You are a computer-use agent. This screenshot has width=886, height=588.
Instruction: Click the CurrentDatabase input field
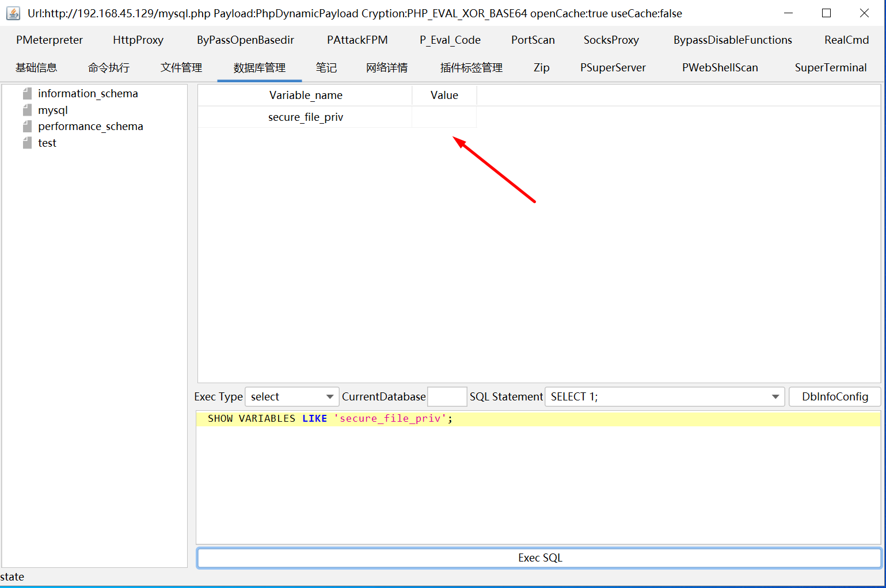pyautogui.click(x=447, y=396)
